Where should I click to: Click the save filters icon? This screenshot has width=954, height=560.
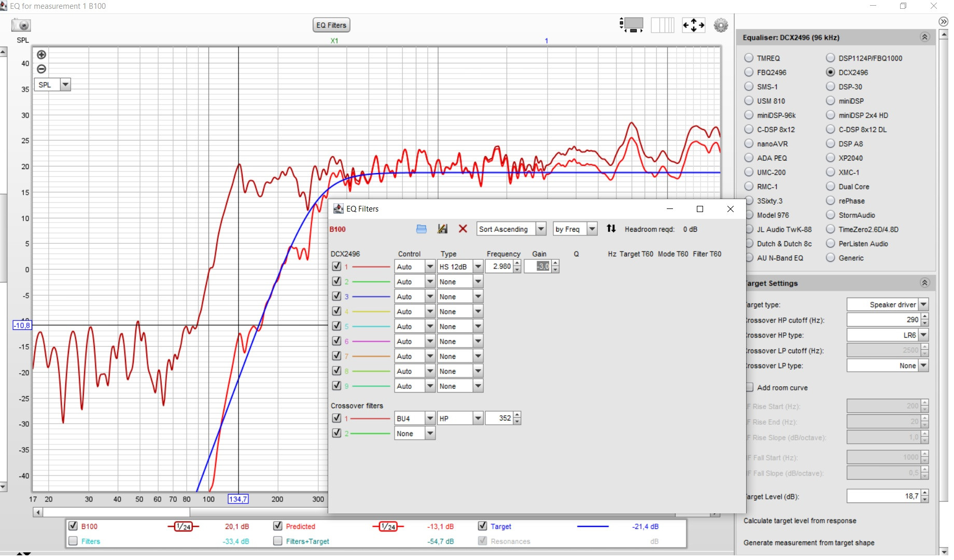442,229
